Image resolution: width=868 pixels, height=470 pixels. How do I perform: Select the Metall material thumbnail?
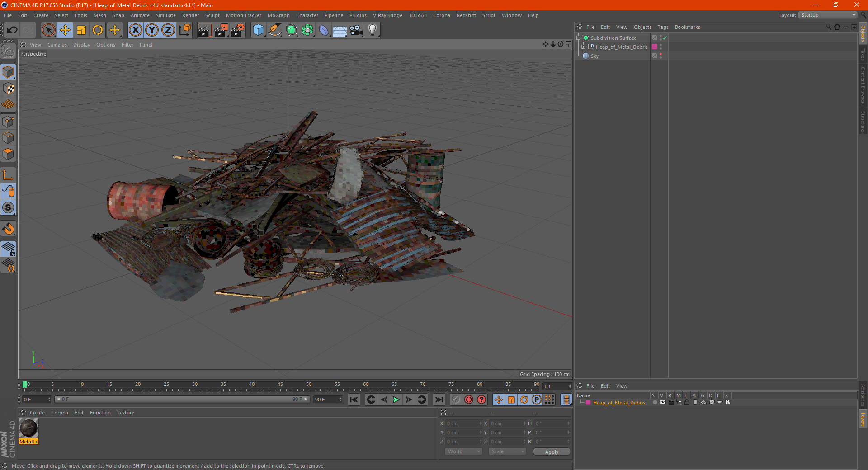tap(28, 428)
